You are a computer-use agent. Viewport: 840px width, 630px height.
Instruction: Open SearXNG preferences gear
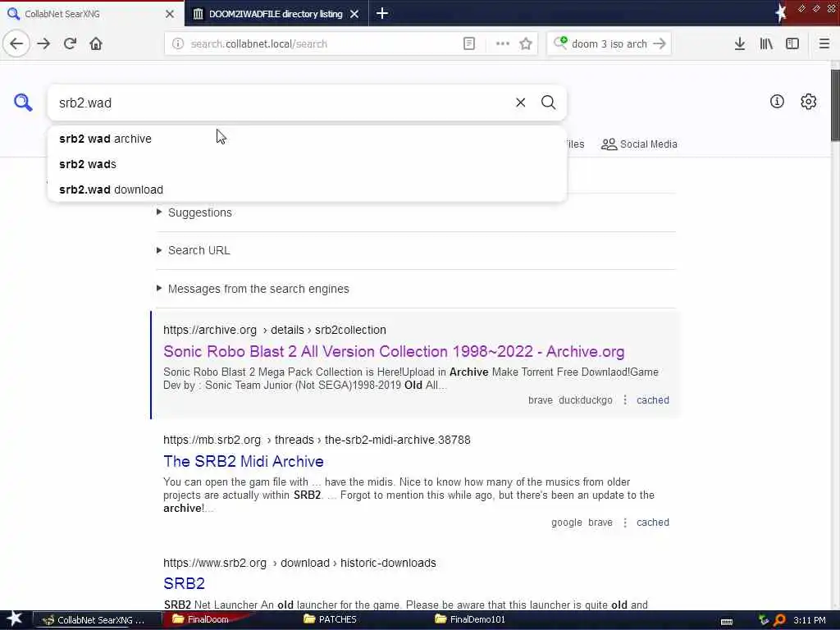tap(808, 101)
